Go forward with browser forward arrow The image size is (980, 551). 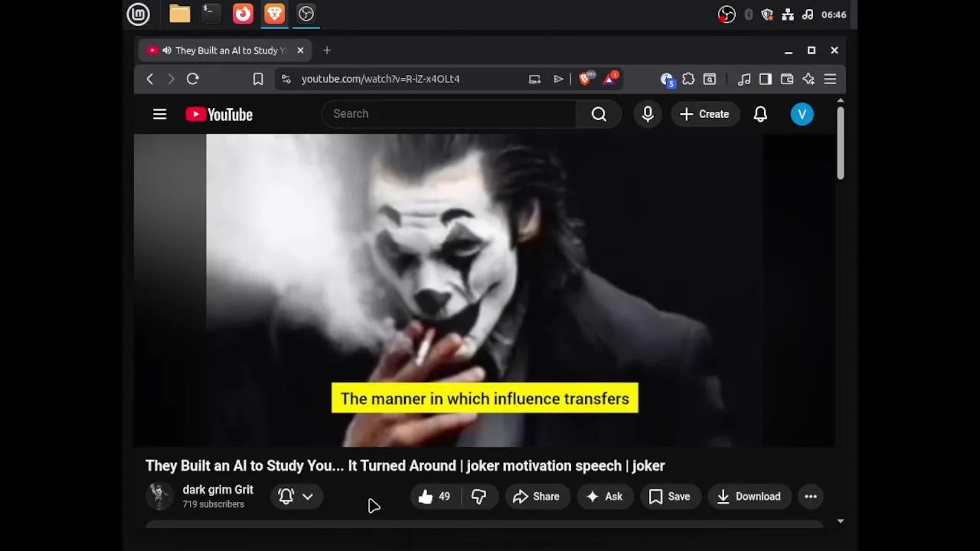click(x=171, y=79)
